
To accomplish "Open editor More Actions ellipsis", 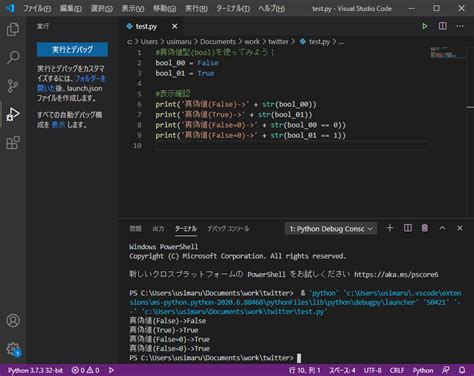I will tap(460, 26).
